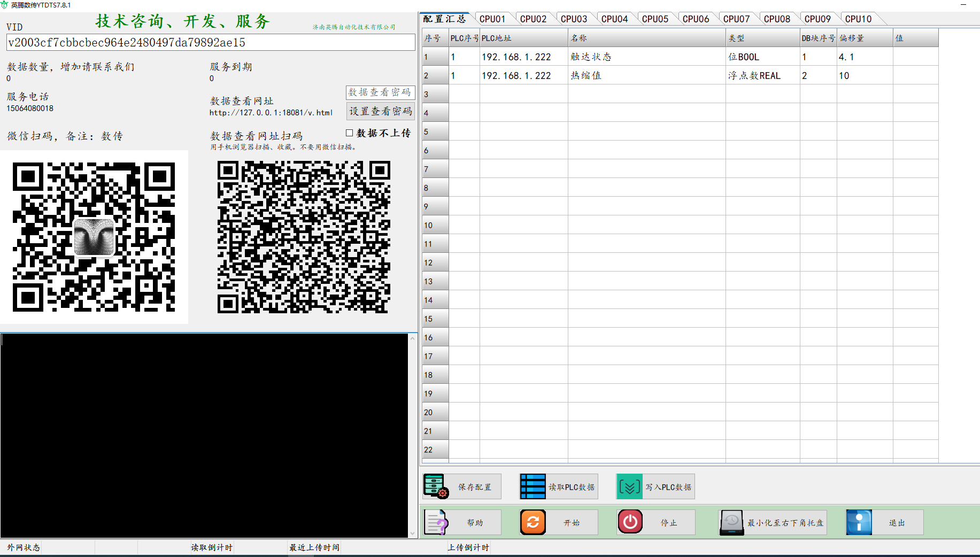Open the CPU06 tab

point(696,19)
